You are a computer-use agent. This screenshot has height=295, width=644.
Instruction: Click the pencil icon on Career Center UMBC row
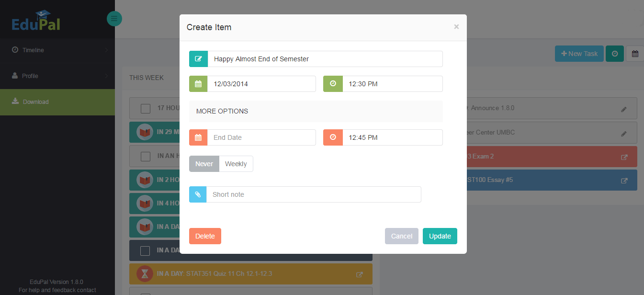(x=624, y=134)
